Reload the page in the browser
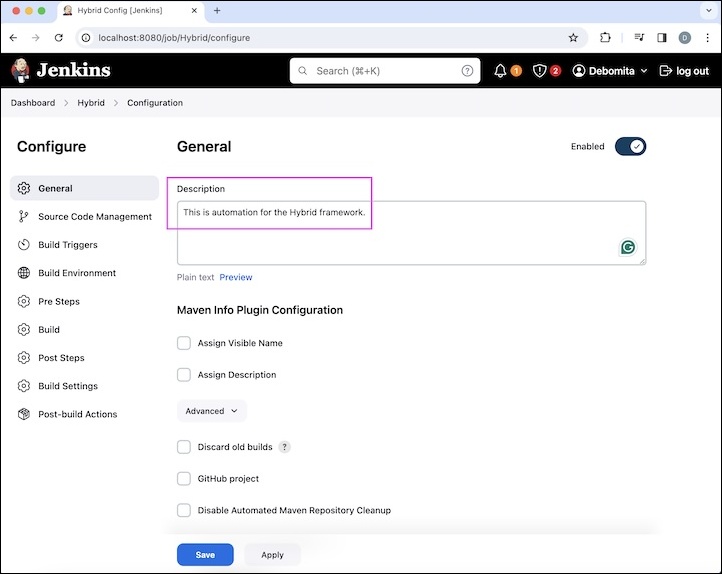This screenshot has height=574, width=722. click(x=59, y=38)
